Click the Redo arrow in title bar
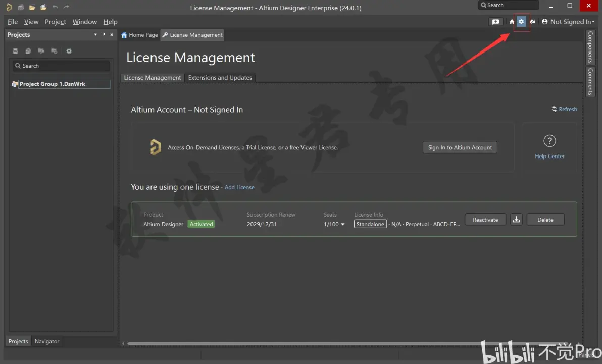 pyautogui.click(x=66, y=7)
